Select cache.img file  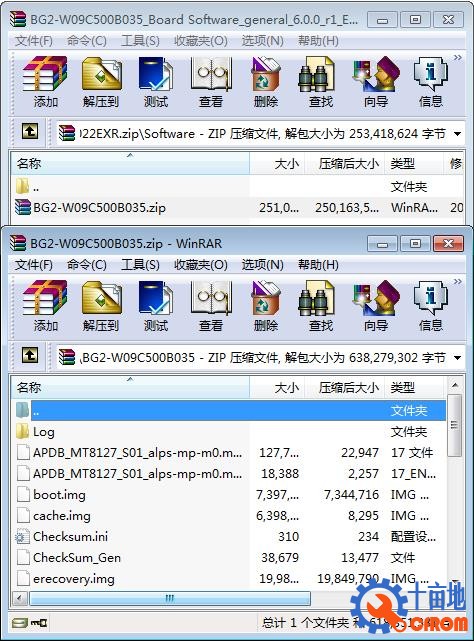[229, 515]
